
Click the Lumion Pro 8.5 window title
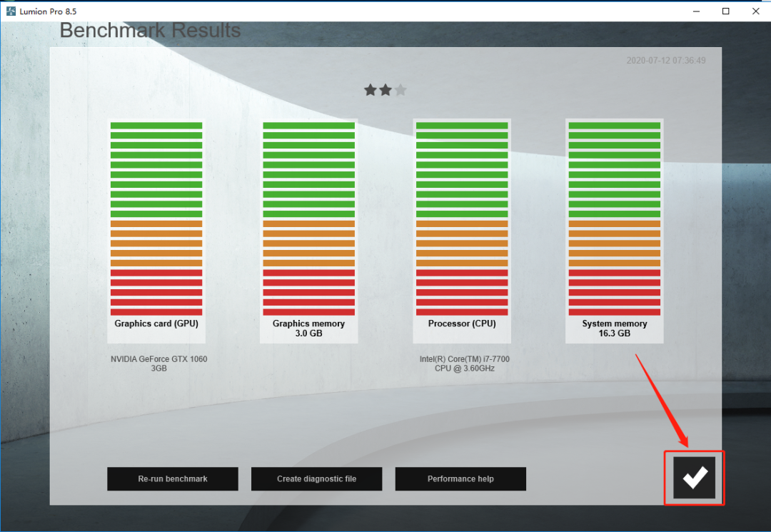pos(49,11)
